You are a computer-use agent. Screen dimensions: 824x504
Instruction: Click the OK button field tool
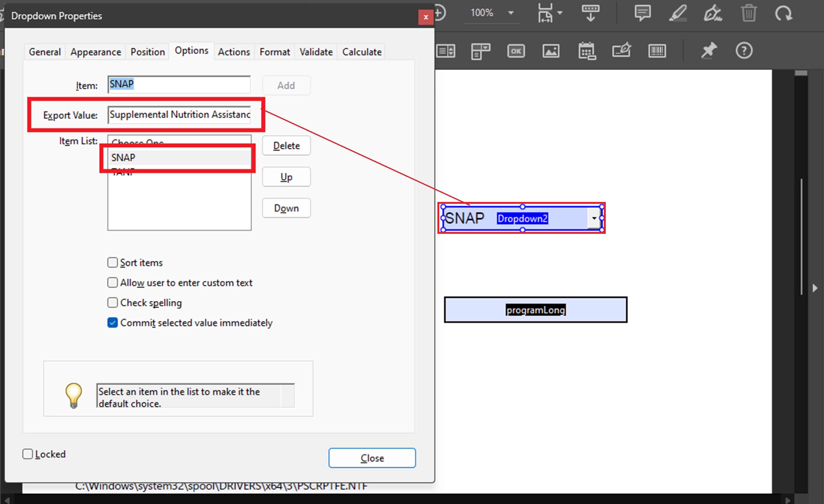pos(516,51)
